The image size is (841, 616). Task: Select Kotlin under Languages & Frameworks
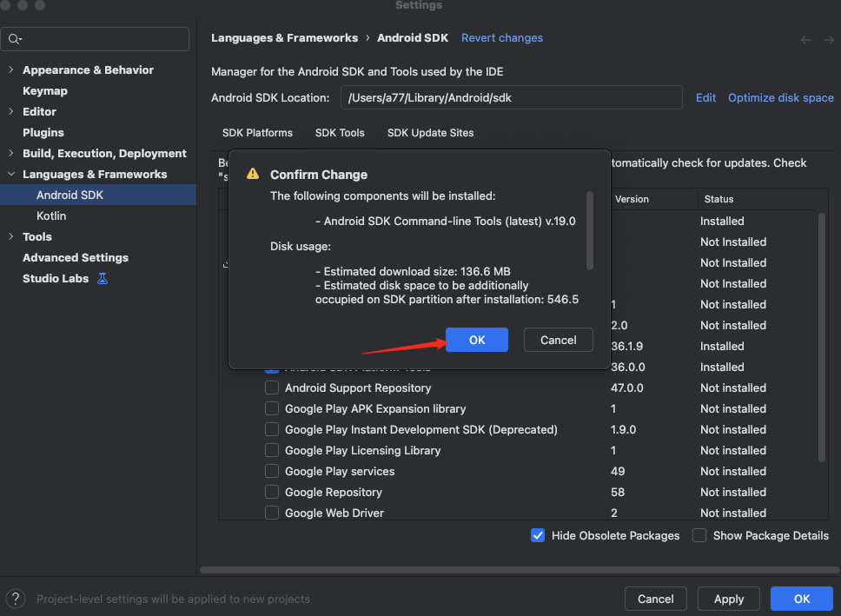[51, 215]
